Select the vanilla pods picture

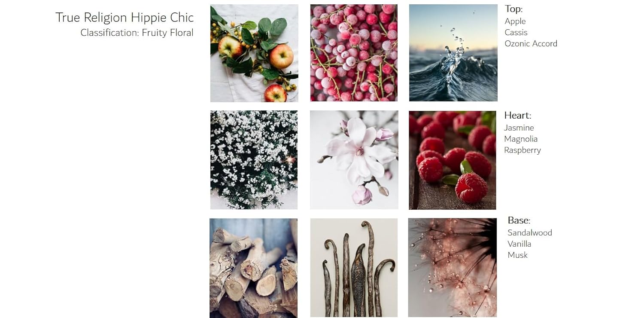pyautogui.click(x=354, y=268)
